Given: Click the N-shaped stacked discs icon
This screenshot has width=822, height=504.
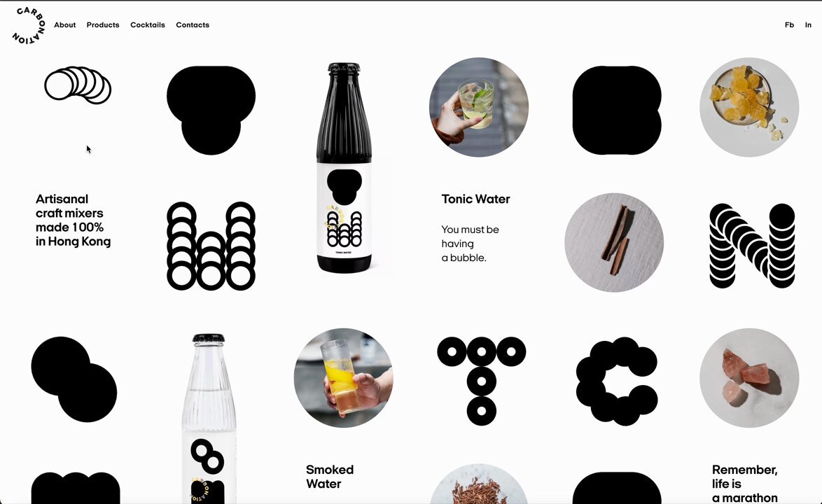Looking at the screenshot, I should click(752, 246).
